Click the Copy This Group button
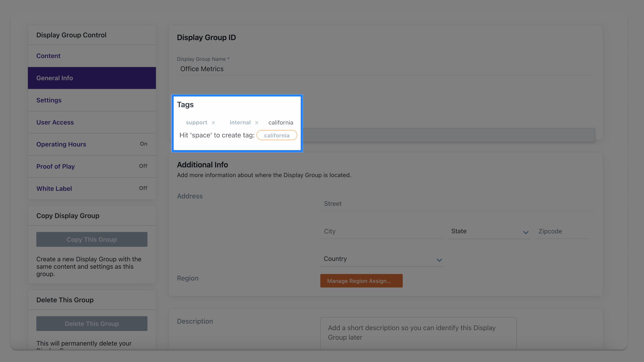 [x=92, y=239]
